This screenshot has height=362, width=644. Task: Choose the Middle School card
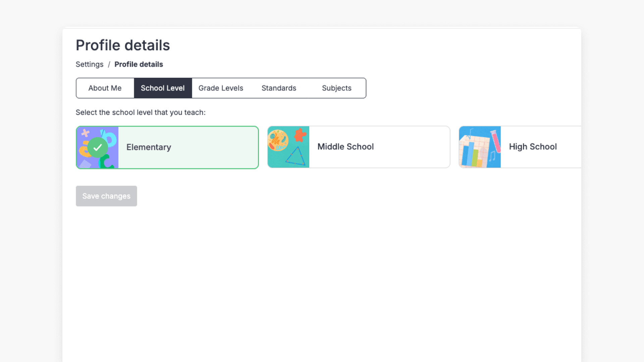coord(359,147)
